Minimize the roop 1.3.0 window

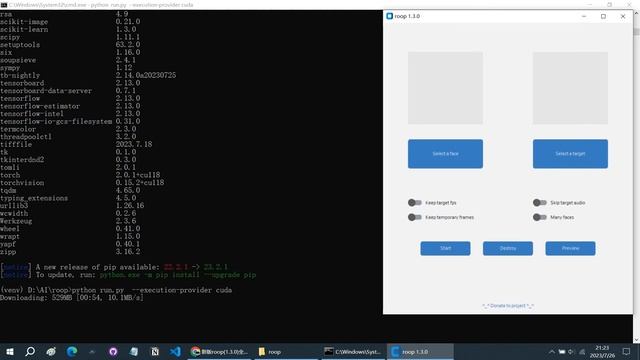coord(584,16)
